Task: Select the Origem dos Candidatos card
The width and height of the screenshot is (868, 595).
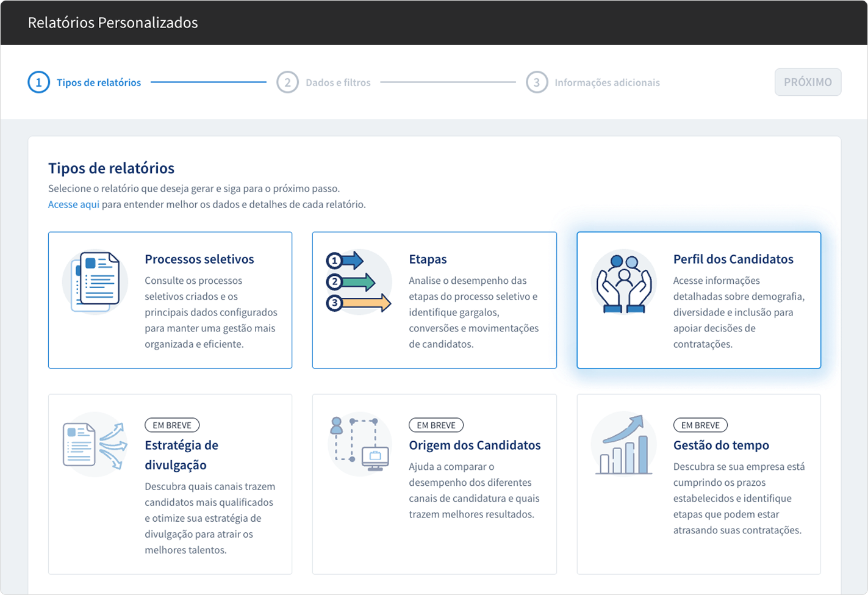Action: click(x=434, y=483)
